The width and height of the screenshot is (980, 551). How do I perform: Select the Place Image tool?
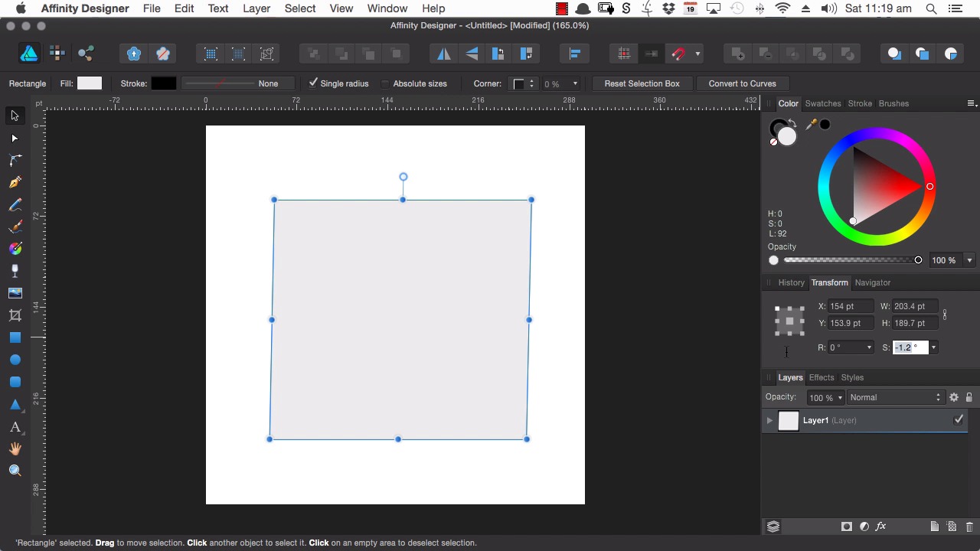(x=15, y=293)
